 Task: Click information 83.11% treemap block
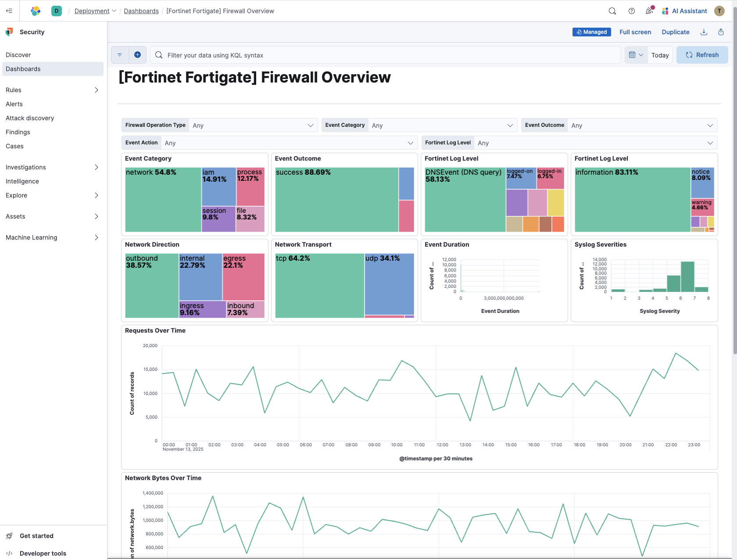point(633,200)
